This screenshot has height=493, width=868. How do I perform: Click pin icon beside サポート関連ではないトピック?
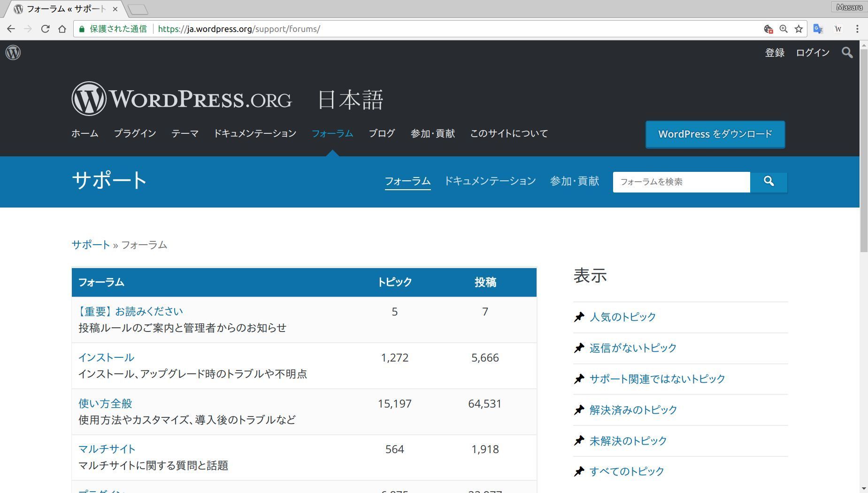[x=579, y=379]
